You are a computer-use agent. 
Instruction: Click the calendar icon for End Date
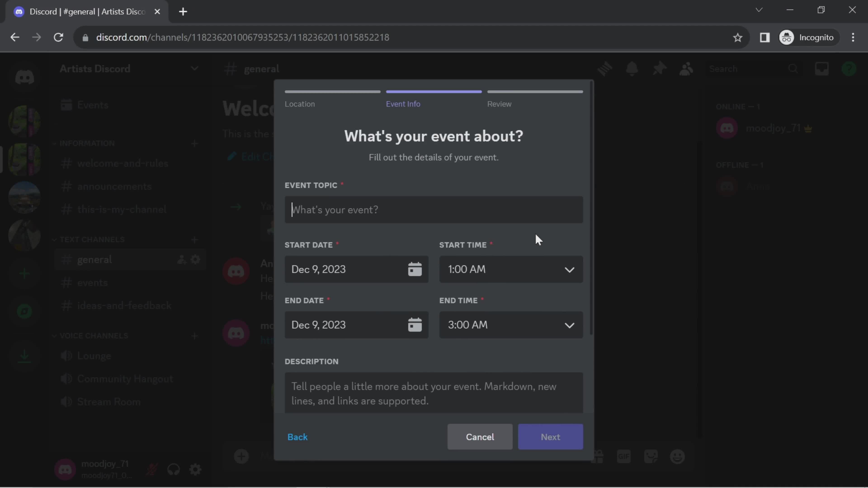[x=415, y=325]
